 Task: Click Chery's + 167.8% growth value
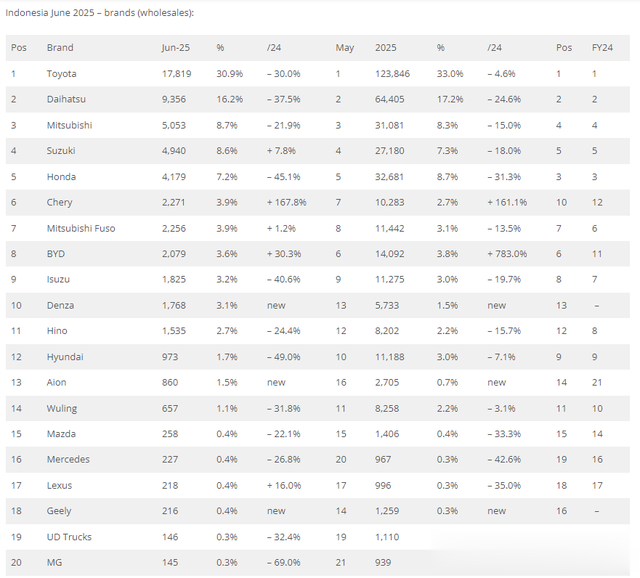(287, 202)
